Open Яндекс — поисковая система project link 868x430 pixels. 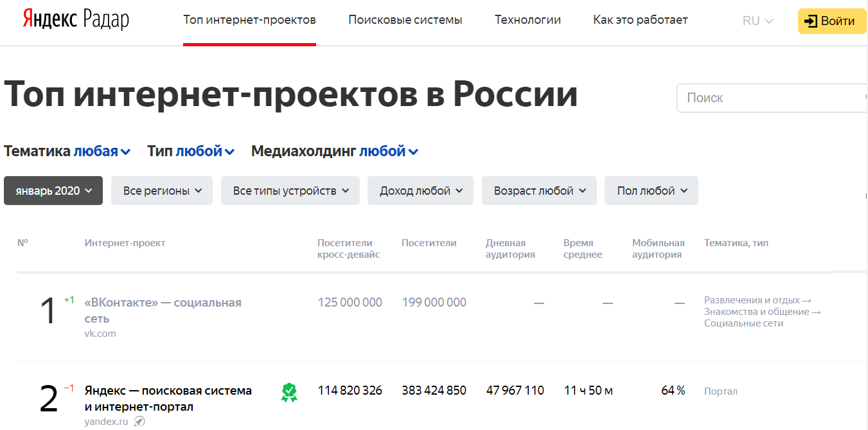point(168,399)
